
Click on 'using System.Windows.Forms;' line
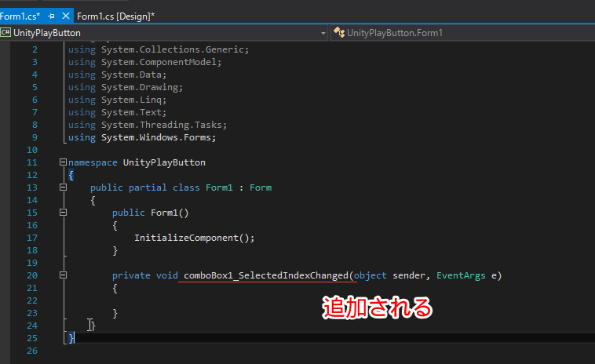tap(142, 137)
